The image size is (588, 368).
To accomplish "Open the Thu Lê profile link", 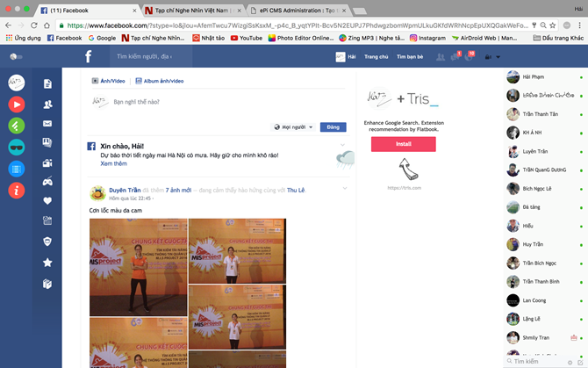I will point(296,191).
